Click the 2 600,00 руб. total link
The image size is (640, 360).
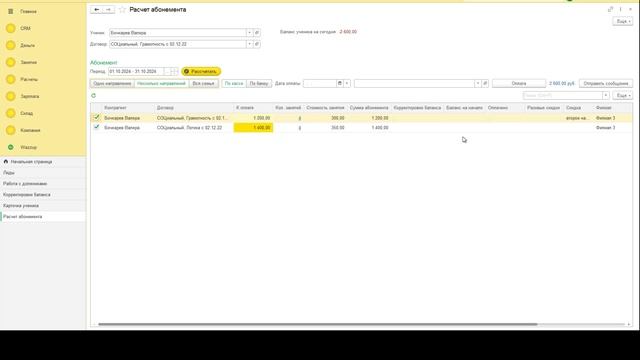562,83
